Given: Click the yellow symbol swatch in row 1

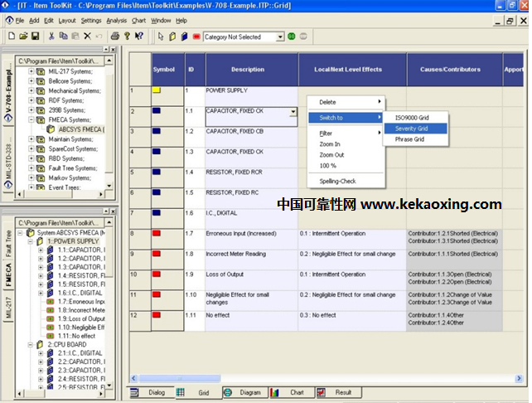Looking at the screenshot, I should 157,90.
